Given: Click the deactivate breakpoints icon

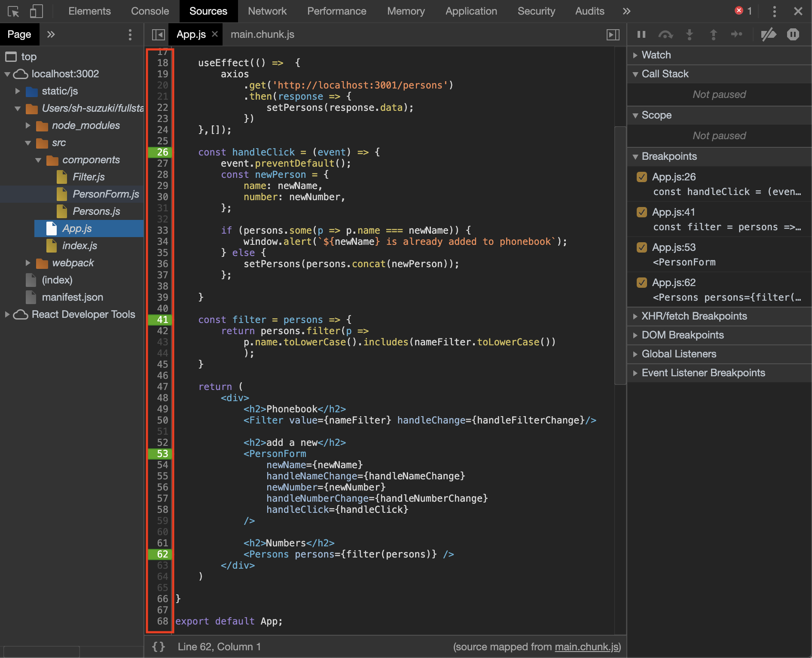Looking at the screenshot, I should tap(768, 34).
